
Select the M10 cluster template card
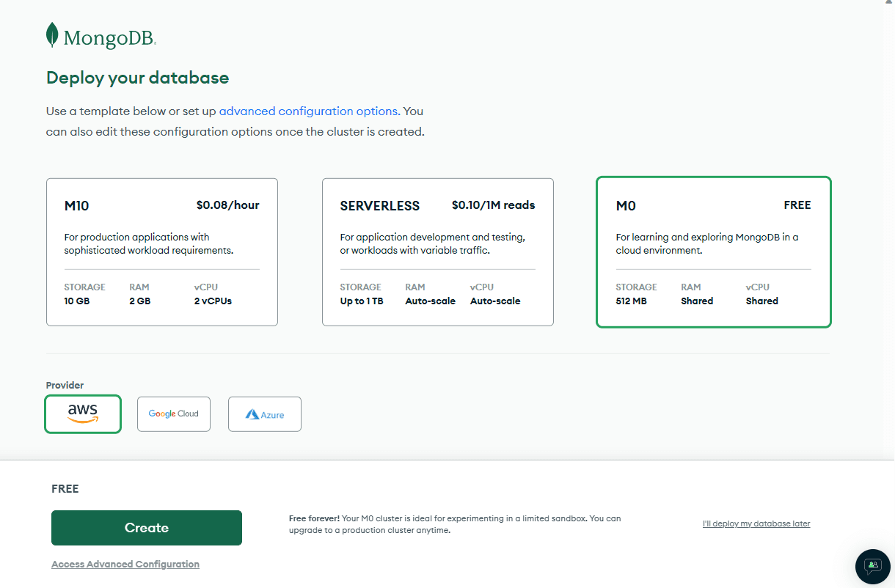point(162,252)
